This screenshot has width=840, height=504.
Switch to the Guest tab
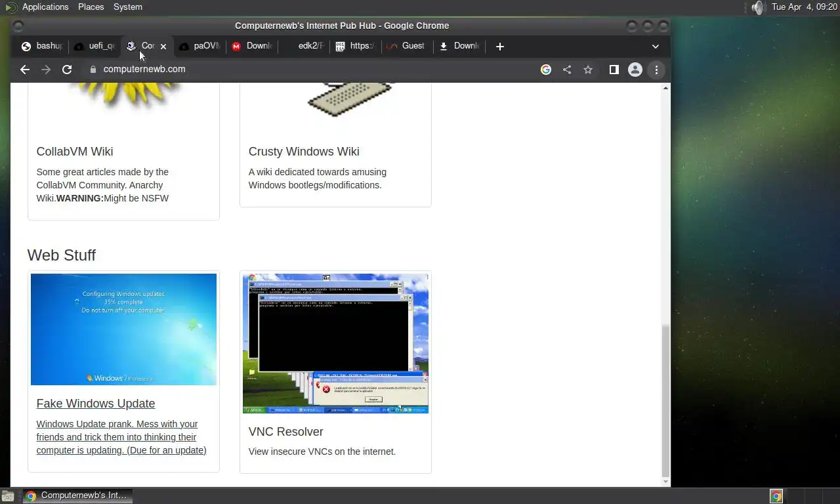tap(408, 46)
